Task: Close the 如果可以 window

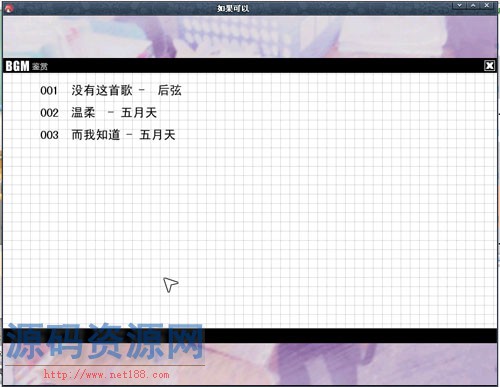Action: (487, 6)
